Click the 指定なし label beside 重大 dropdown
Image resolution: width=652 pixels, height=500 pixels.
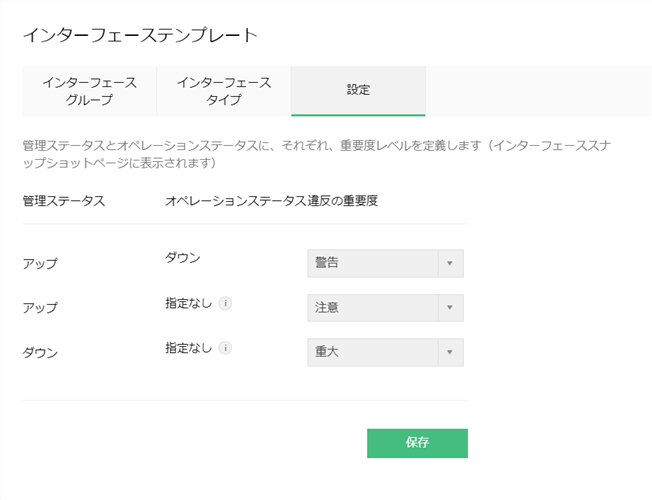pyautogui.click(x=188, y=348)
